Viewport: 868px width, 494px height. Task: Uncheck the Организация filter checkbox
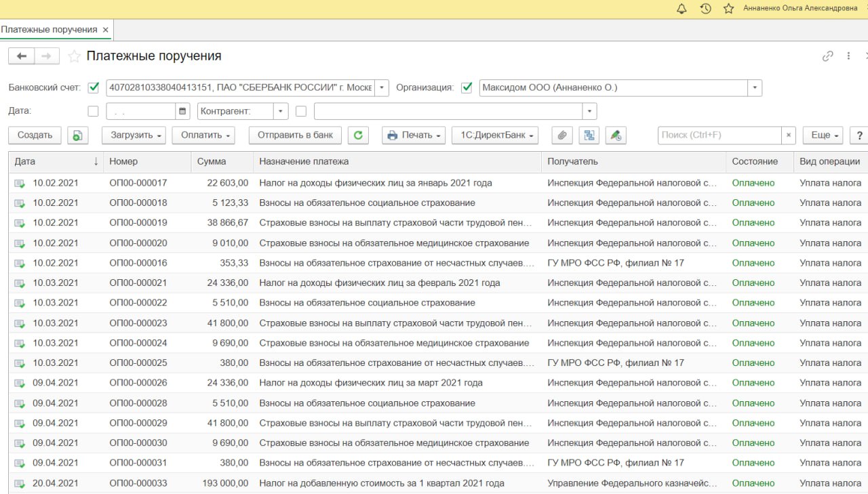pyautogui.click(x=467, y=87)
